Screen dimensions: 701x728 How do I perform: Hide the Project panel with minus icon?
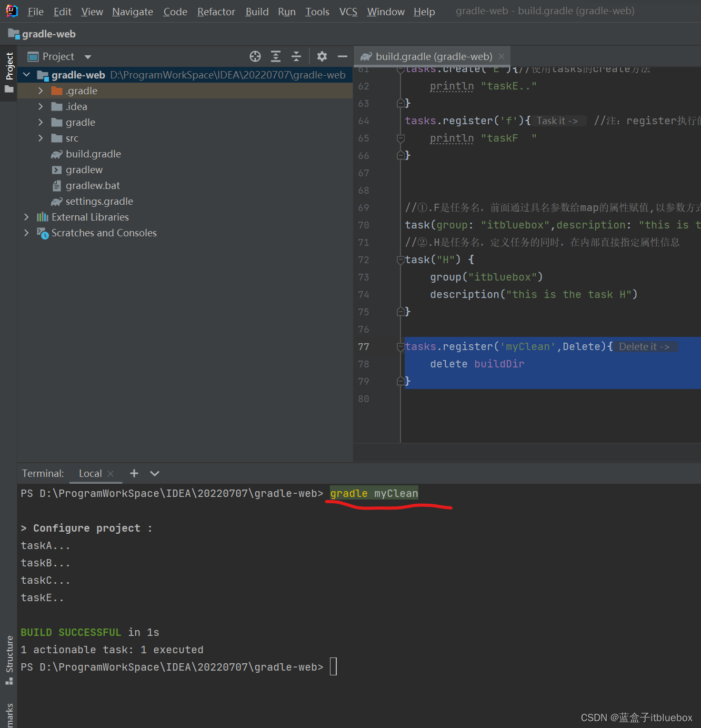[343, 56]
